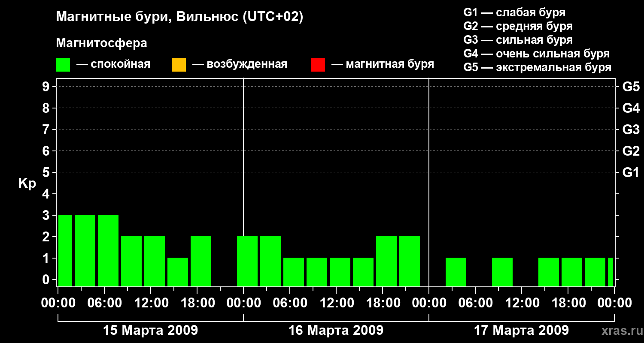644x343 pixels.
Task: Click the first Kp 1 bar on 17 Марта
Action: click(456, 272)
